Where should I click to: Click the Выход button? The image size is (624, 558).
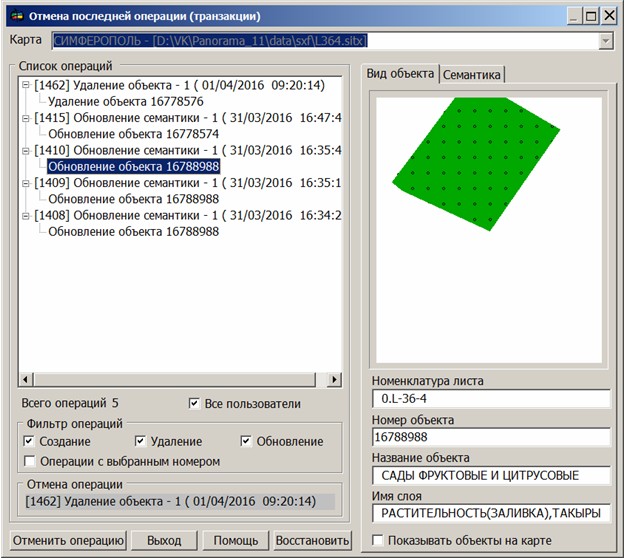[x=164, y=540]
